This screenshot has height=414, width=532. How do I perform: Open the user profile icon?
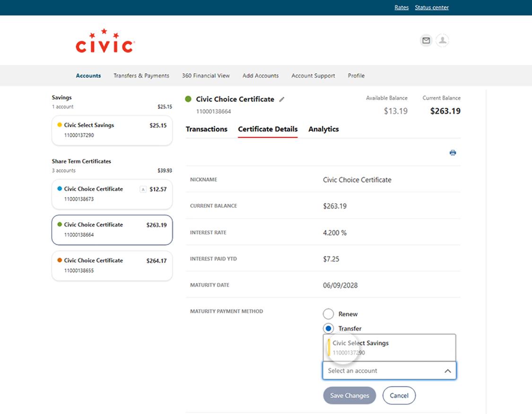tap(442, 41)
